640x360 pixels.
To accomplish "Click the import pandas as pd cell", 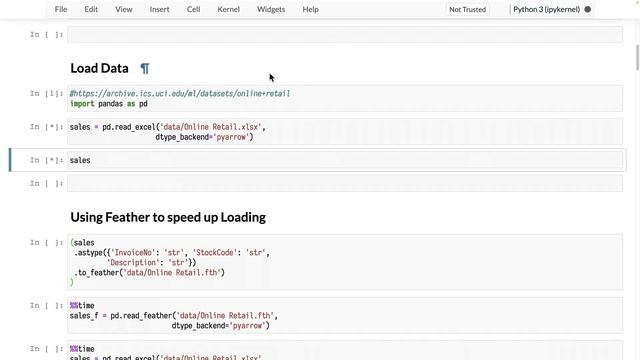I will point(345,98).
